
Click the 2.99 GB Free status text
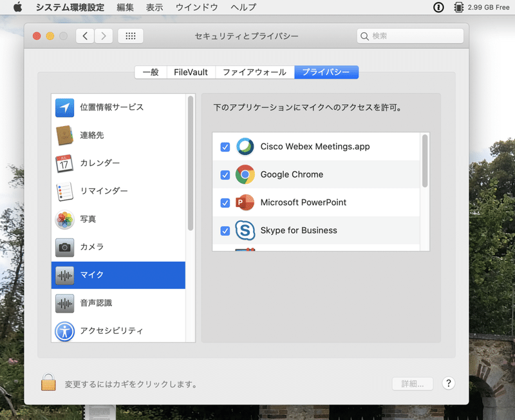489,7
